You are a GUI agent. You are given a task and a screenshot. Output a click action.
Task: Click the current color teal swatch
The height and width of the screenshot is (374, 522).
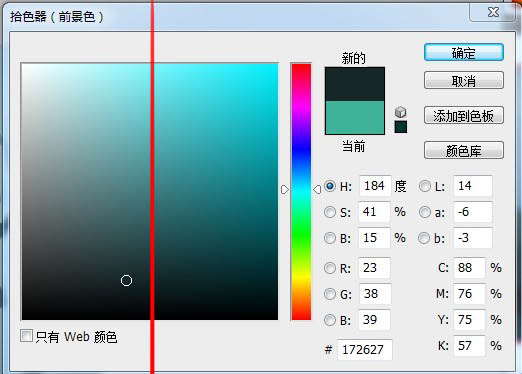(x=355, y=118)
